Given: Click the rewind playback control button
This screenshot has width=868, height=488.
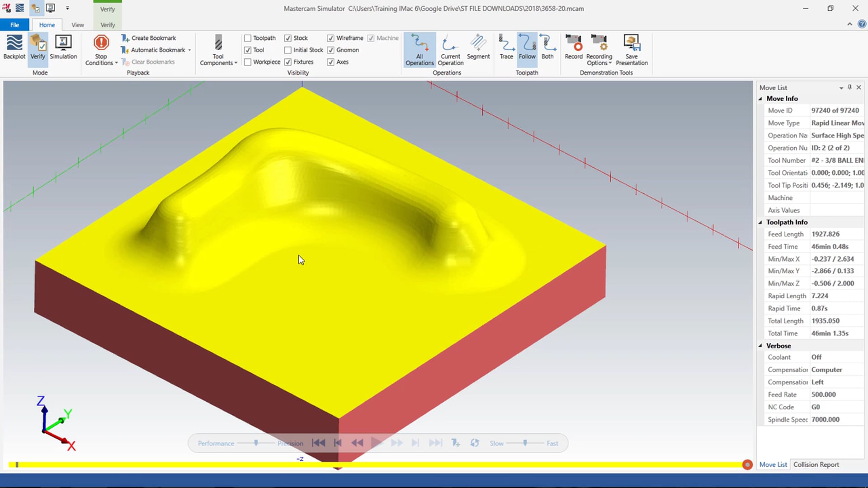Looking at the screenshot, I should 357,443.
